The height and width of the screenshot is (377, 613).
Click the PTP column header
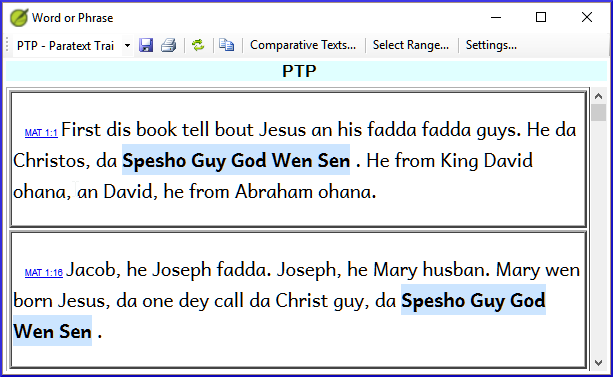click(x=299, y=71)
